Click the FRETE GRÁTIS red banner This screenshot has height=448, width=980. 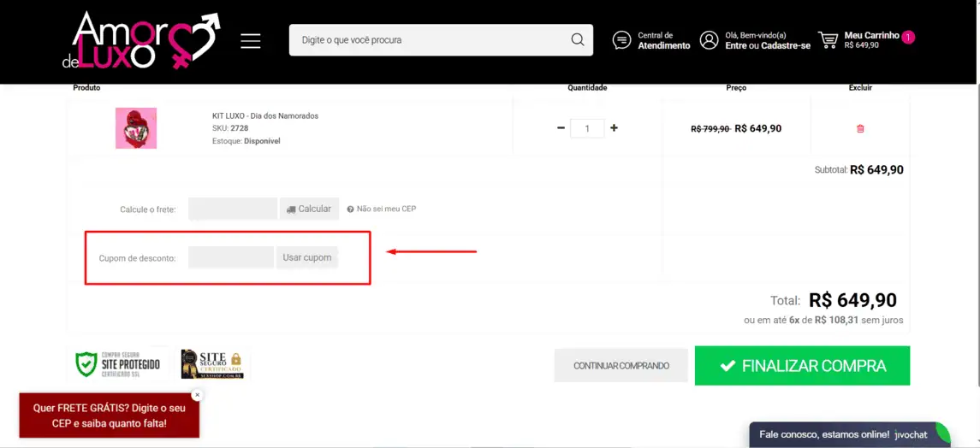pos(110,416)
